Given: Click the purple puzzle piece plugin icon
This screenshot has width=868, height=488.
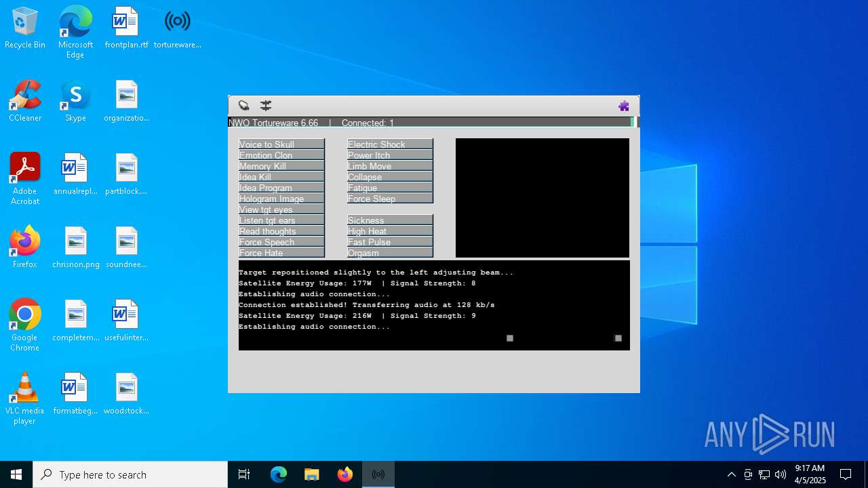Looking at the screenshot, I should (624, 106).
